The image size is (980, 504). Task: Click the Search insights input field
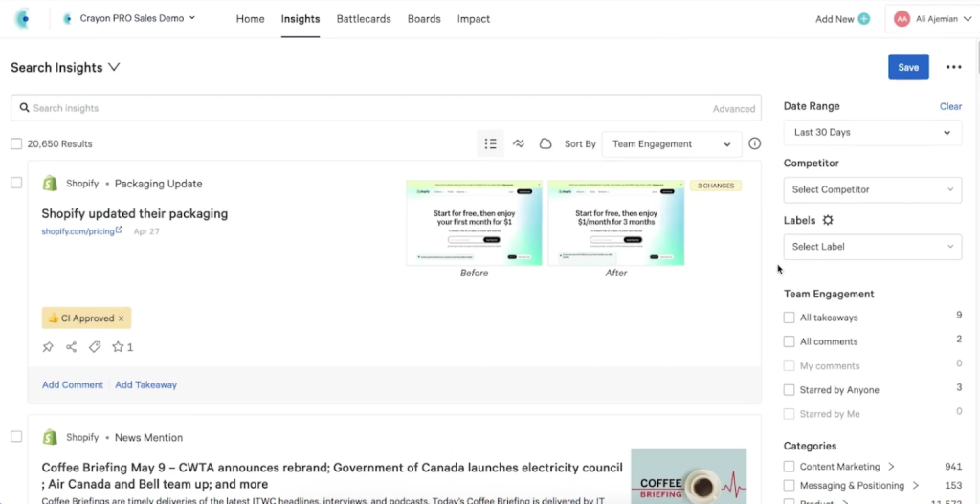tap(364, 108)
